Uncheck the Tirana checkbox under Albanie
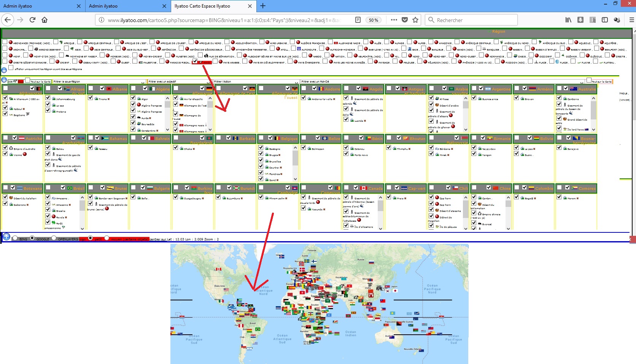The width and height of the screenshot is (636, 364). tap(91, 98)
